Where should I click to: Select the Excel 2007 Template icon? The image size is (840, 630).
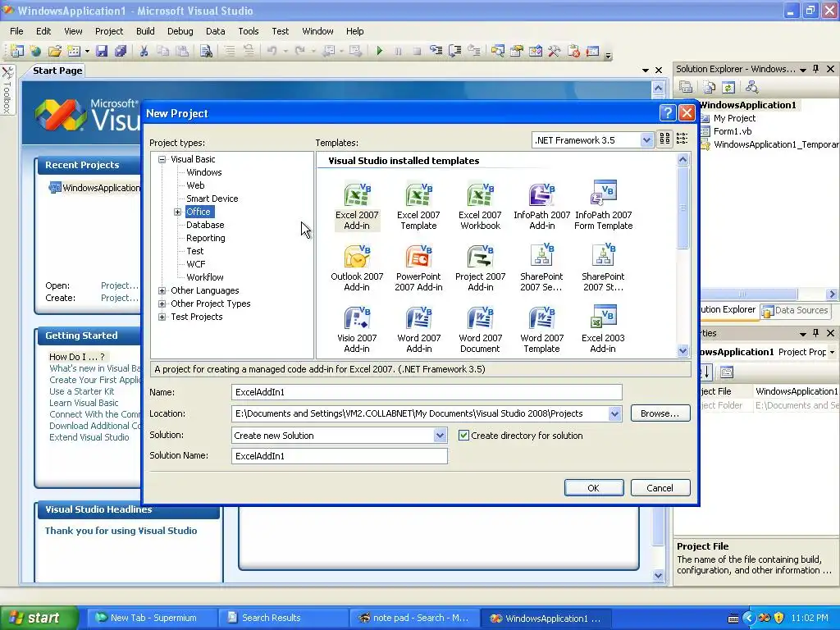(418, 207)
